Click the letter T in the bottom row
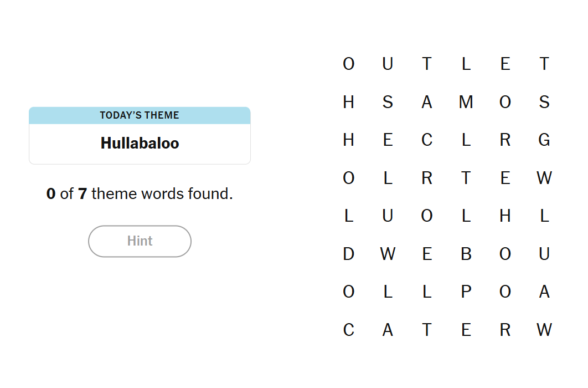 (427, 330)
